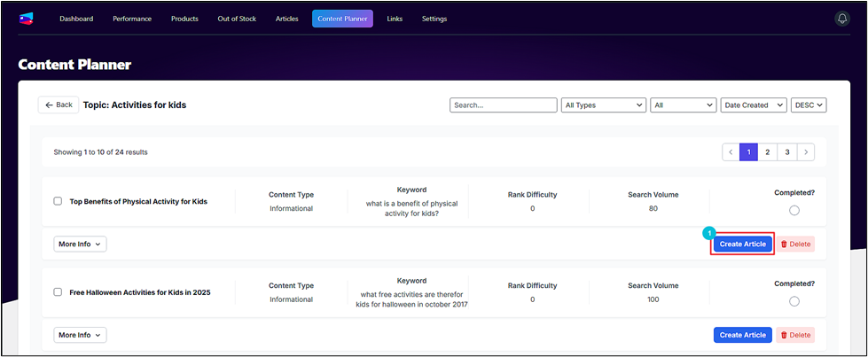Open the All status dropdown

click(x=683, y=105)
